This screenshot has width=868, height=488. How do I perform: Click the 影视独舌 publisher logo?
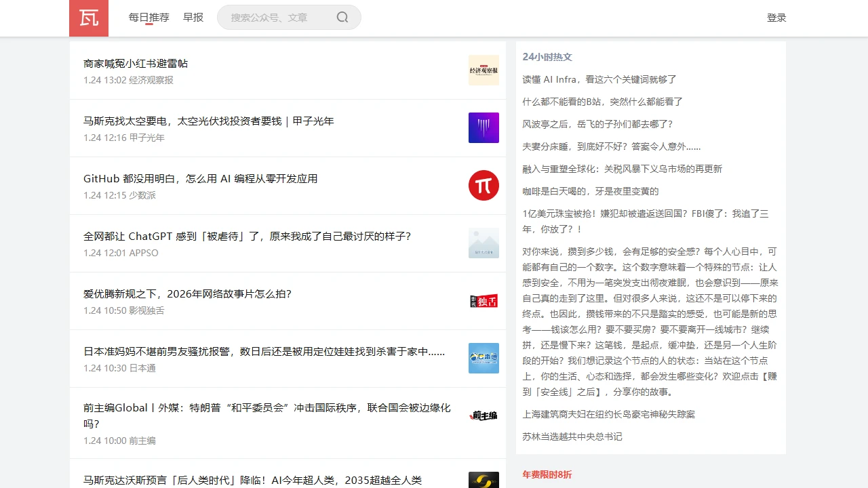click(x=484, y=300)
